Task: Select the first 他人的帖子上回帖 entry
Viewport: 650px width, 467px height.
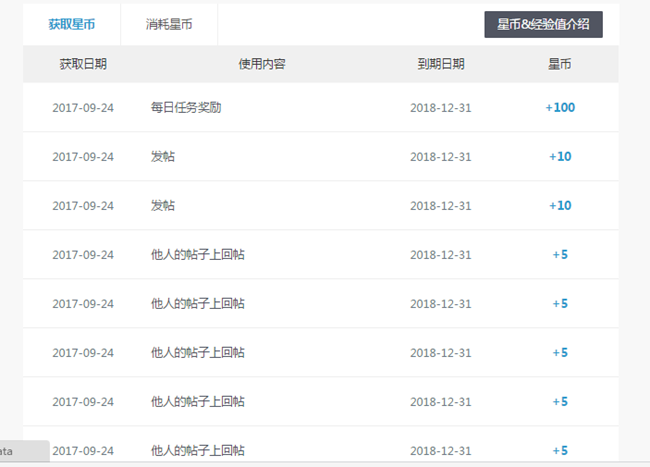Action: click(198, 255)
